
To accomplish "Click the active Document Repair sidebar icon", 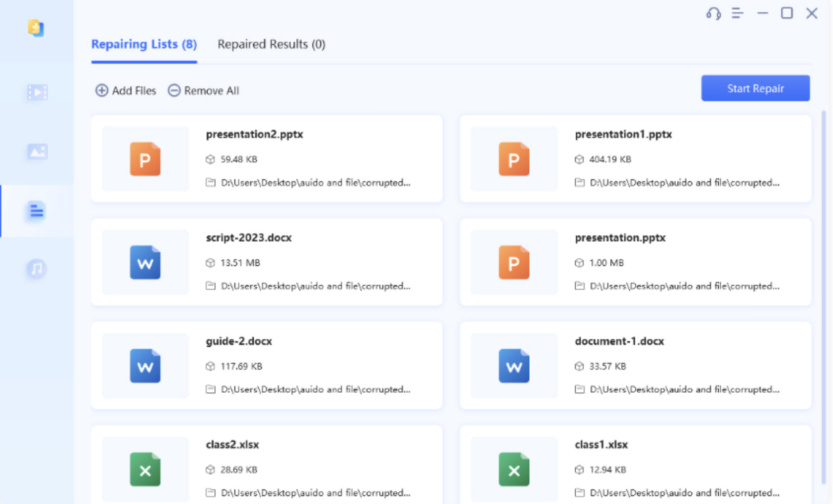I will pyautogui.click(x=36, y=211).
